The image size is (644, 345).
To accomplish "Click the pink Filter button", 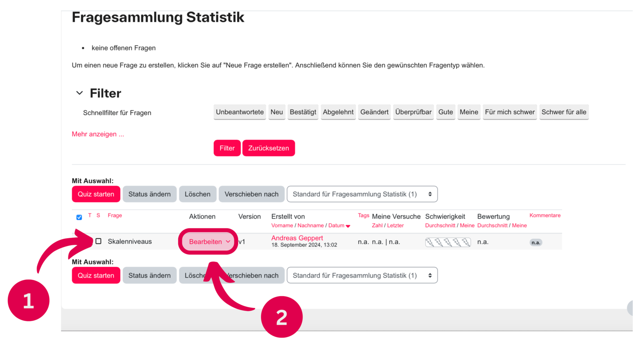I will click(227, 148).
